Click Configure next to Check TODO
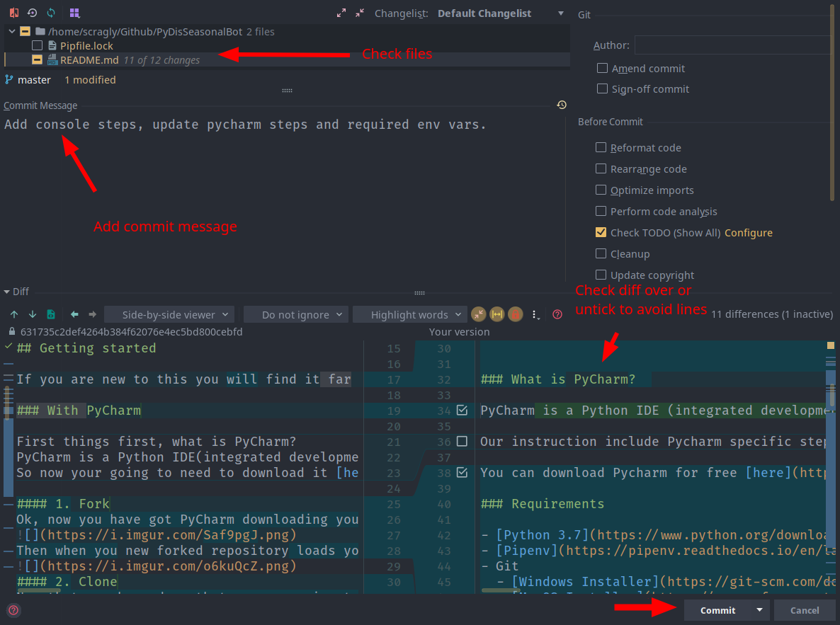Viewport: 840px width, 625px height. click(749, 232)
